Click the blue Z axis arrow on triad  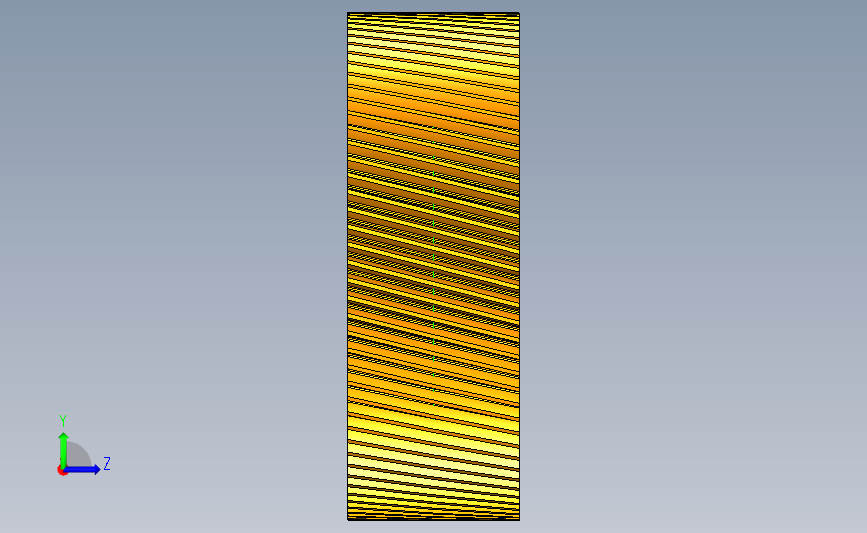(82, 470)
